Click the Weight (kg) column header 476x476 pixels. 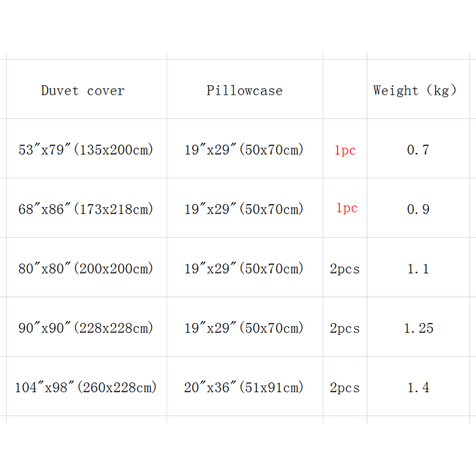(415, 91)
